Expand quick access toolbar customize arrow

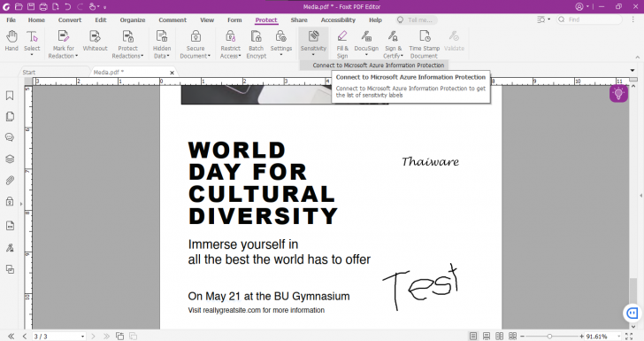tap(104, 7)
